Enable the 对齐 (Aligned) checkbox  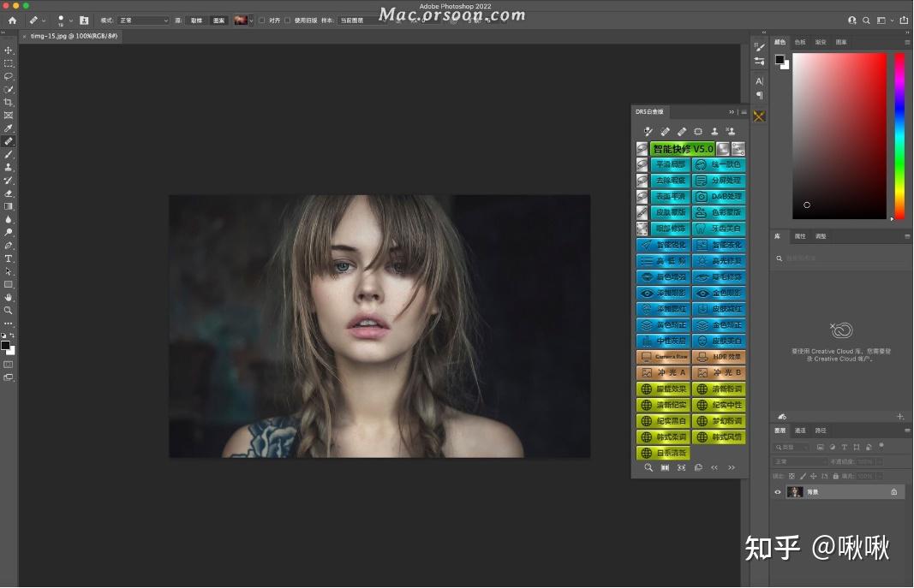click(262, 20)
